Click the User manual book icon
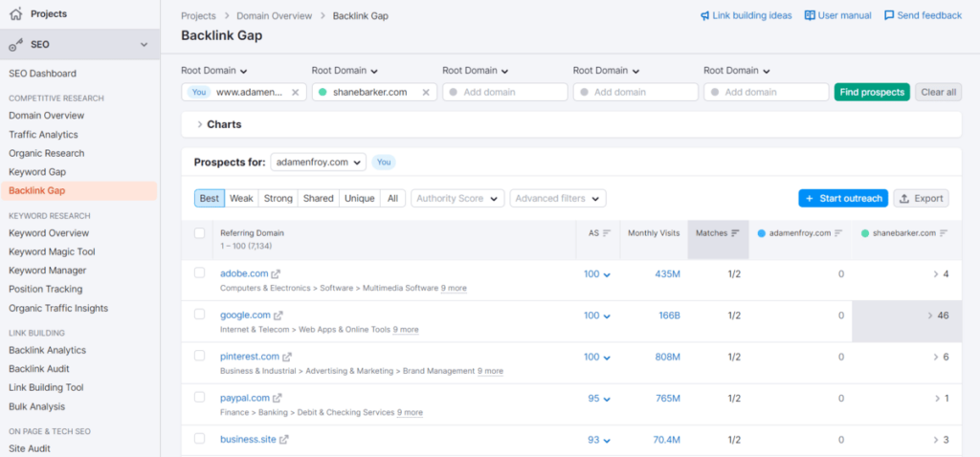This screenshot has height=457, width=980. (x=810, y=15)
